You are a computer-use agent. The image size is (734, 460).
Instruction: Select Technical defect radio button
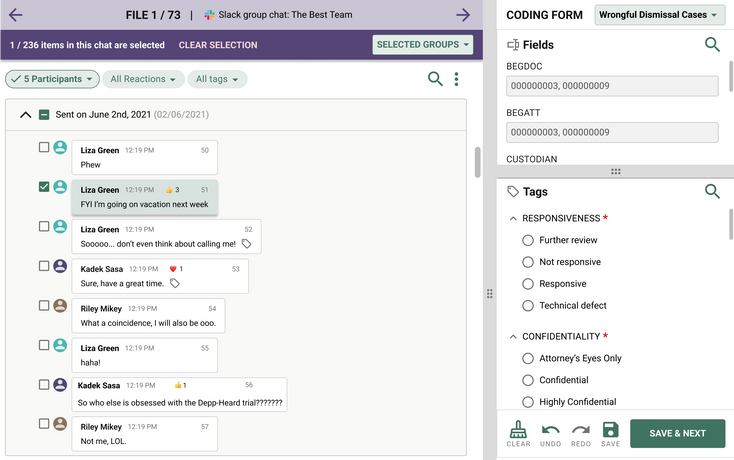tap(528, 306)
